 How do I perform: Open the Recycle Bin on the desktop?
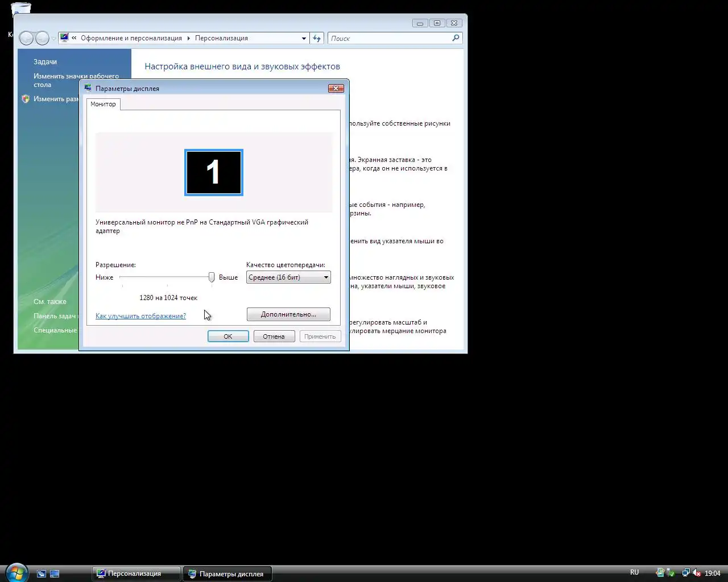click(21, 8)
